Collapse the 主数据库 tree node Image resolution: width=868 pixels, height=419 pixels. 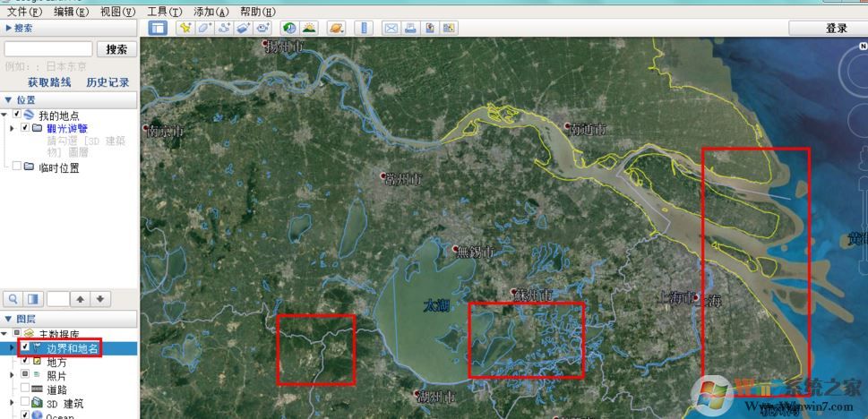coord(4,333)
